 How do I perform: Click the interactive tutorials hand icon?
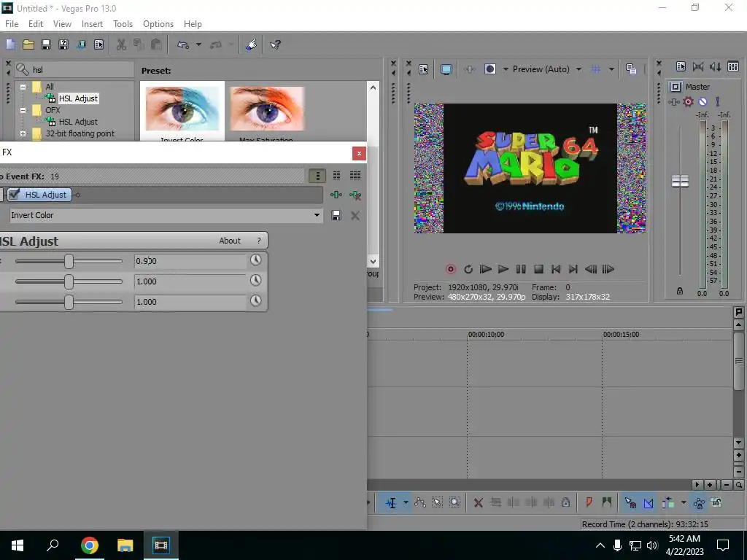point(252,44)
